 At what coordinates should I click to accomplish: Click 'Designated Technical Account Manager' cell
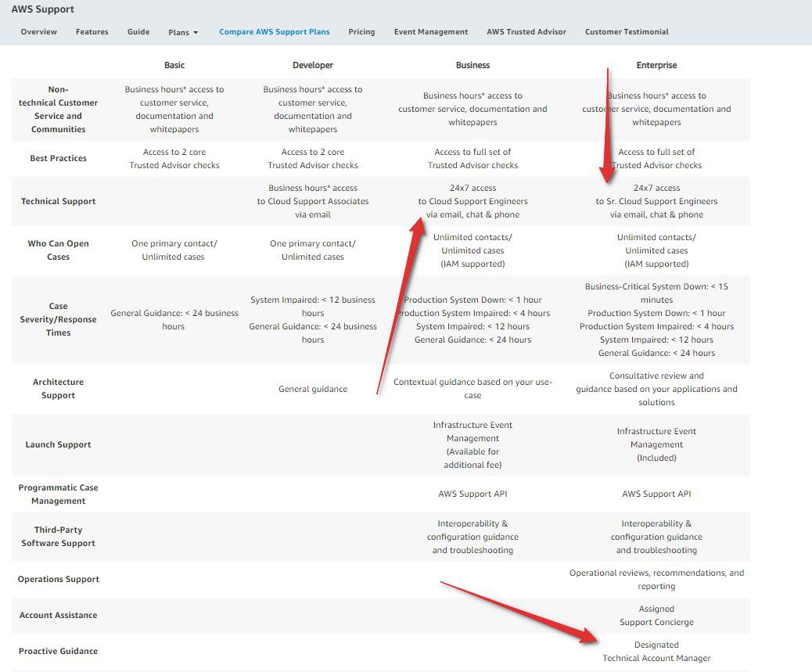click(656, 652)
